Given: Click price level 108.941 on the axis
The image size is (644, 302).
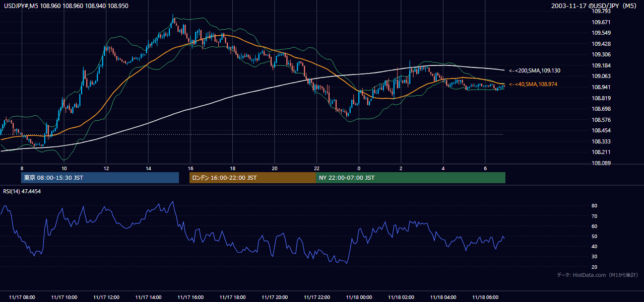Looking at the screenshot, I should [x=601, y=87].
